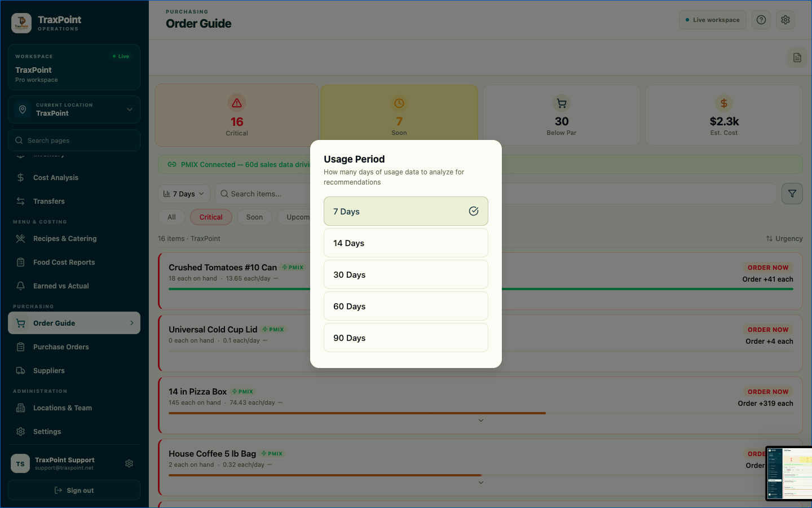Click the sidebar Settings gear icon
This screenshot has height=508, width=812.
pos(21,432)
